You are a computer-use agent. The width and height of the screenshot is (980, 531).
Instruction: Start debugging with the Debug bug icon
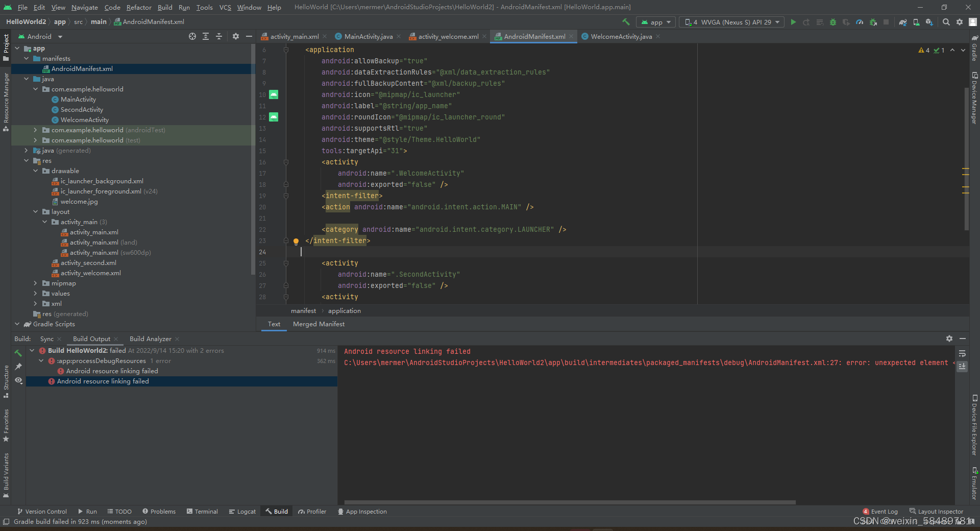coord(833,22)
